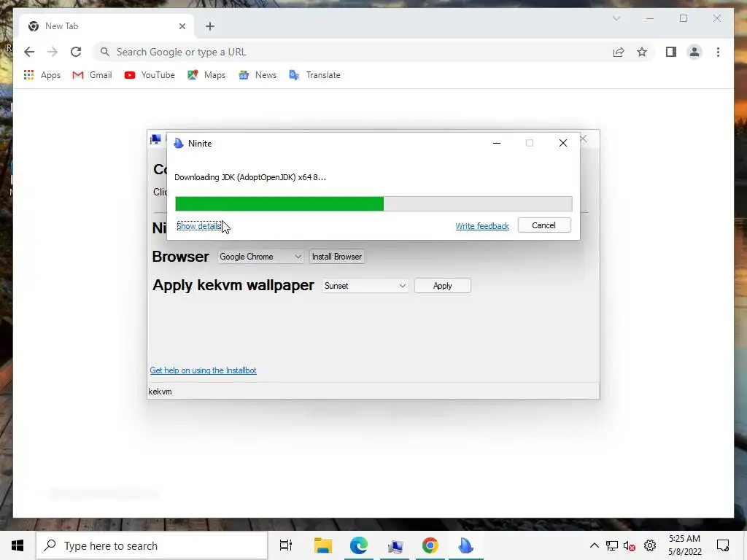The width and height of the screenshot is (747, 560).
Task: Reload the page in Chrome
Action: (76, 52)
